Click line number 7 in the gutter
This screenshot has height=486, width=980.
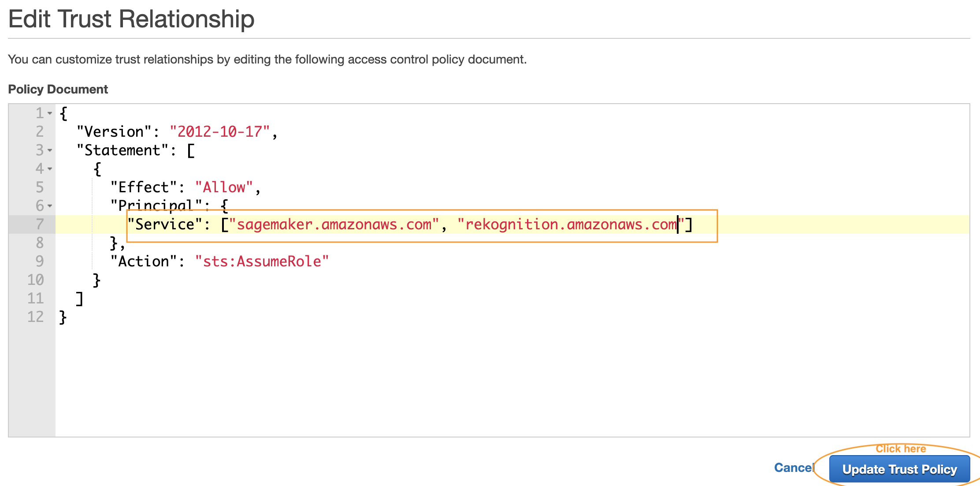click(x=40, y=224)
